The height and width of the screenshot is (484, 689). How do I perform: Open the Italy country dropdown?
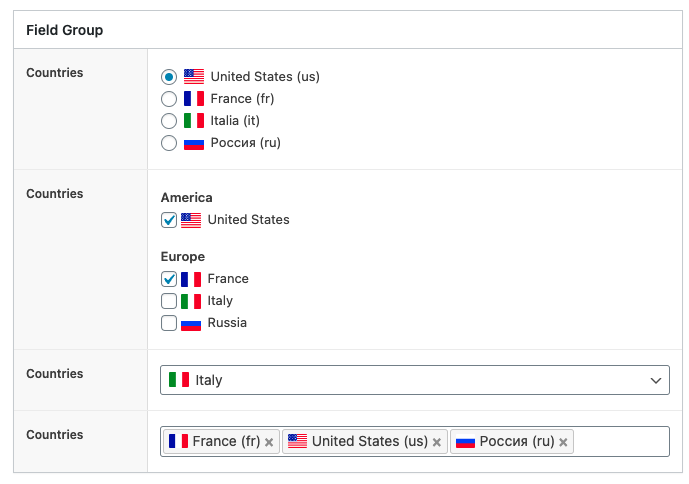[415, 380]
